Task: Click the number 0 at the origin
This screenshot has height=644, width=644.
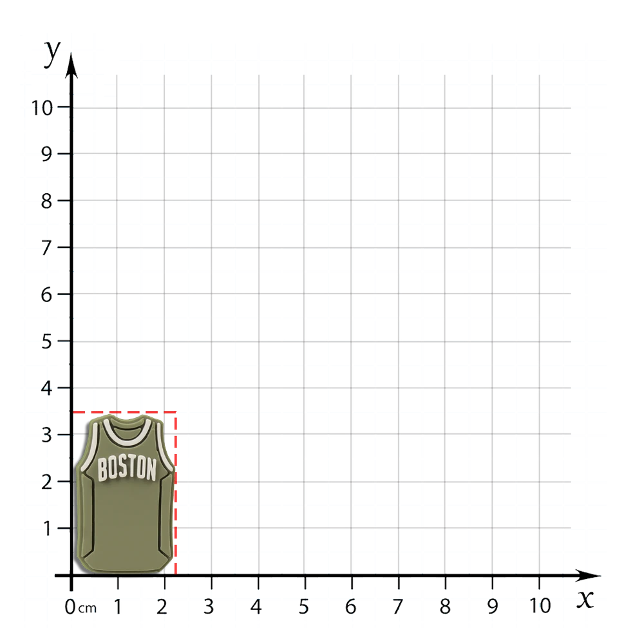Action: 71,606
